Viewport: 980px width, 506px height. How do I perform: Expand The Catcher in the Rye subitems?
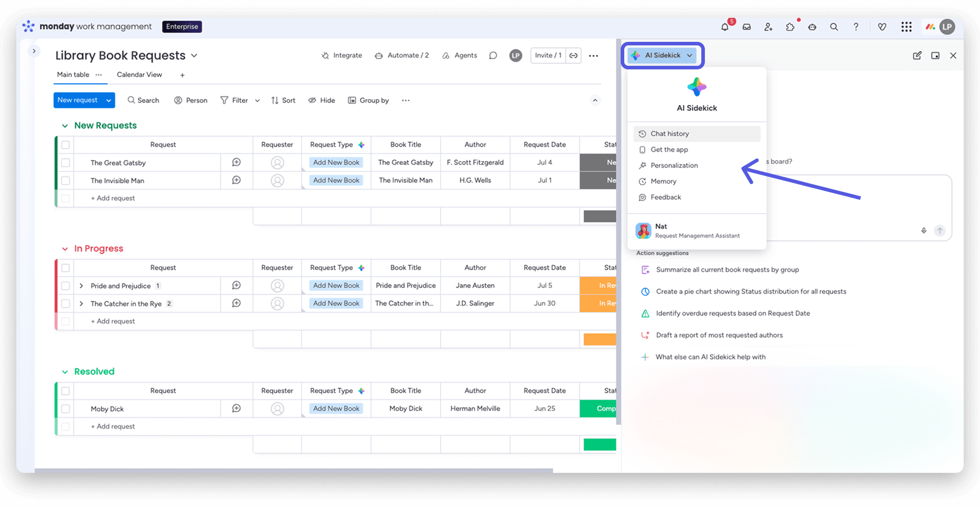pyautogui.click(x=81, y=303)
